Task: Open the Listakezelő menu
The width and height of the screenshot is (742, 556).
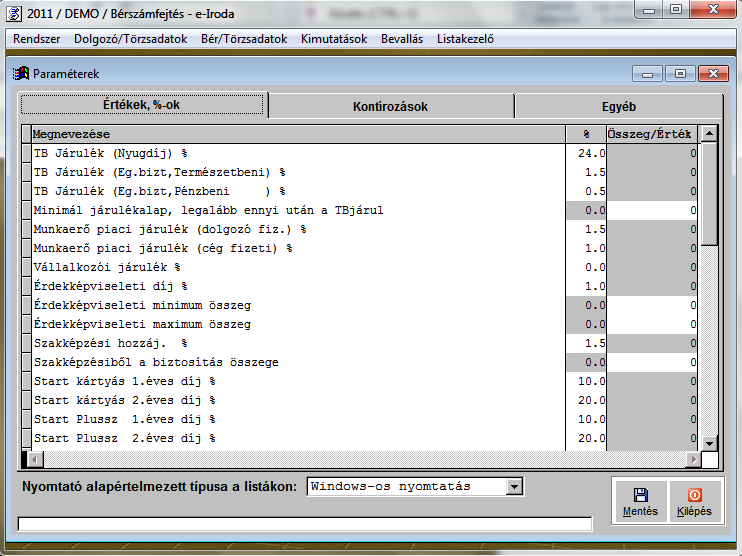Action: coord(465,39)
